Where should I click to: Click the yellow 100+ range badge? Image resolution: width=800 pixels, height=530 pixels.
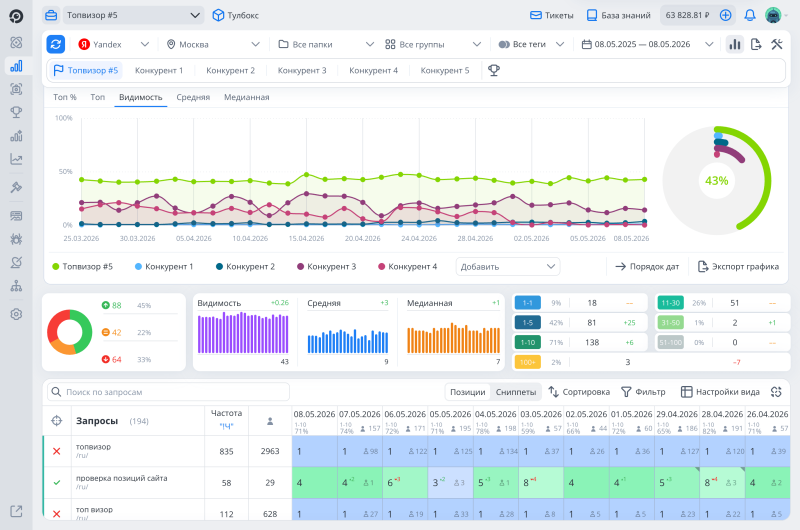528,362
